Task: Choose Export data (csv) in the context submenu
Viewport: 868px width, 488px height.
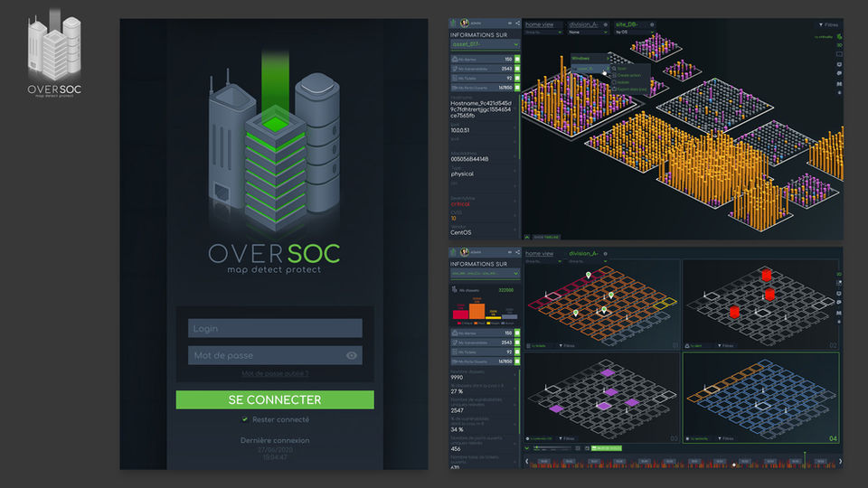Action: tap(629, 89)
